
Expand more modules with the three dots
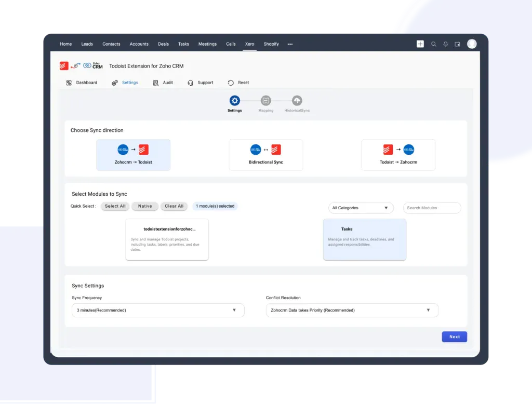[x=290, y=44]
